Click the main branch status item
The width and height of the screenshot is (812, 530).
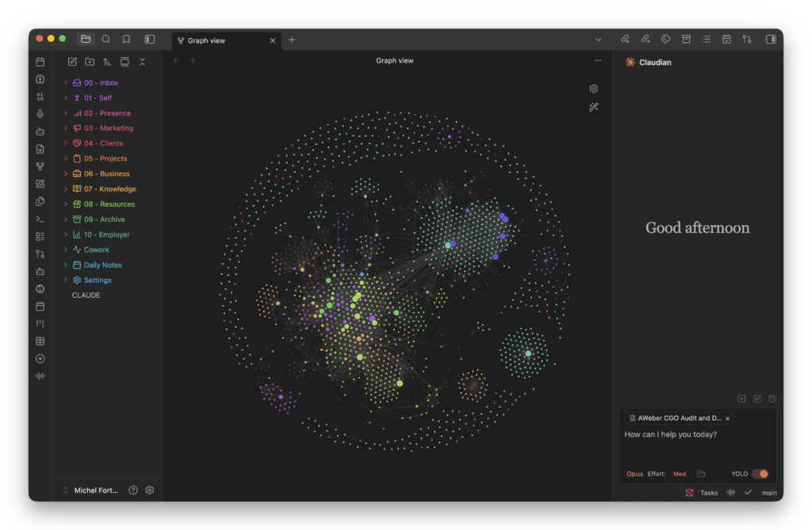point(769,493)
